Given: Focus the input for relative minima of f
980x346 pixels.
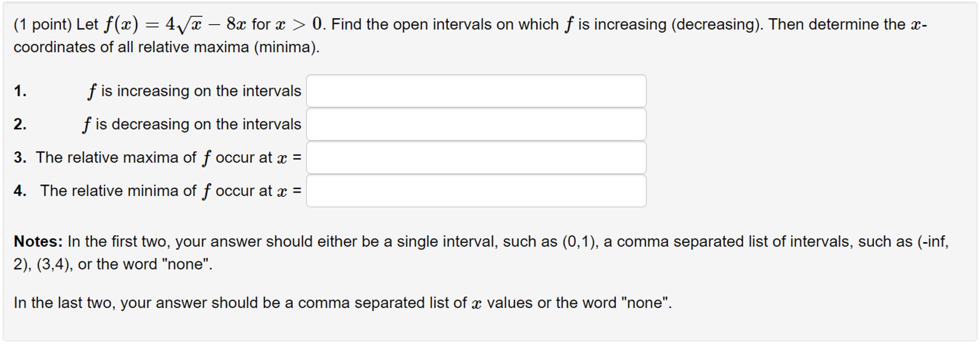Looking at the screenshot, I should [x=476, y=190].
